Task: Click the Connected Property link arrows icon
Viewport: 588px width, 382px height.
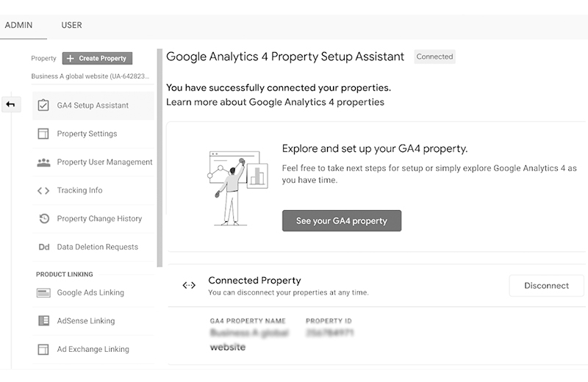Action: pos(189,286)
